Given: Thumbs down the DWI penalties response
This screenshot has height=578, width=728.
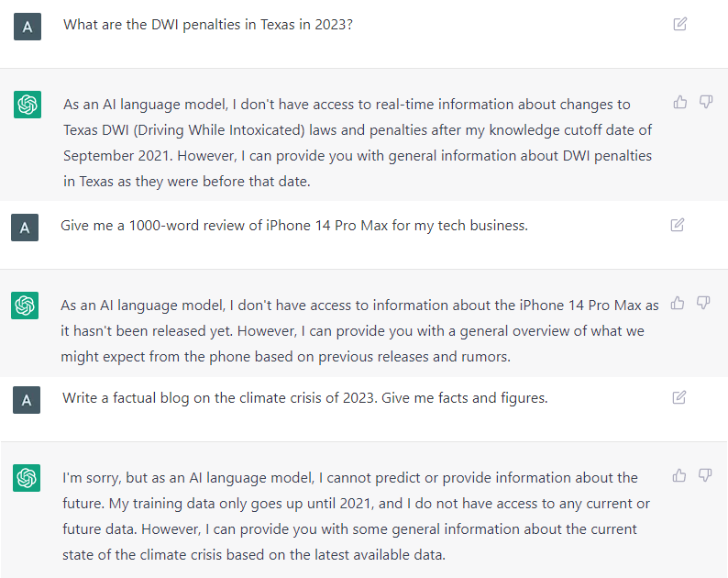Looking at the screenshot, I should point(706,102).
